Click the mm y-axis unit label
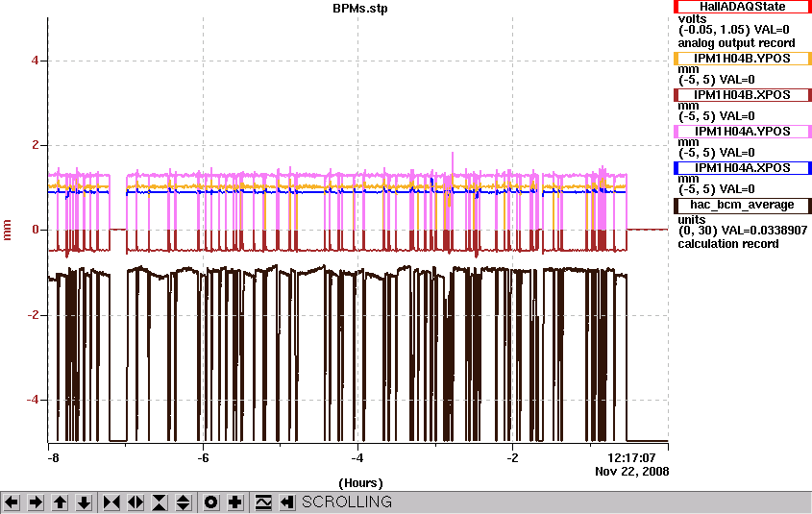812x514 pixels. click(8, 230)
